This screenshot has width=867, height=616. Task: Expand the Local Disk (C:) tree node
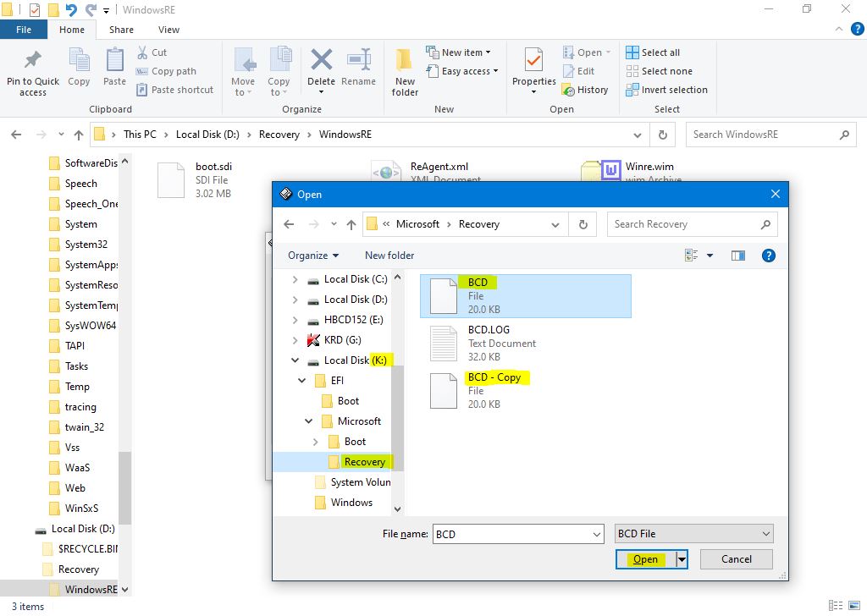click(295, 279)
